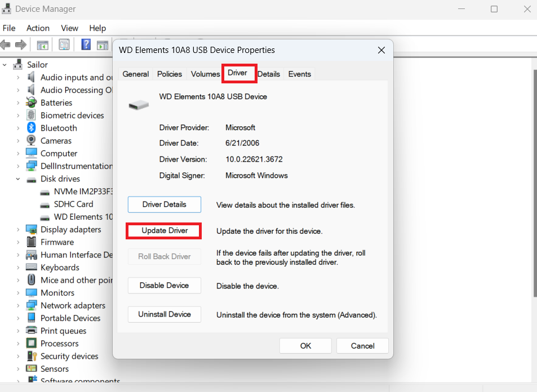Expand the Network adapters category

pos(18,306)
